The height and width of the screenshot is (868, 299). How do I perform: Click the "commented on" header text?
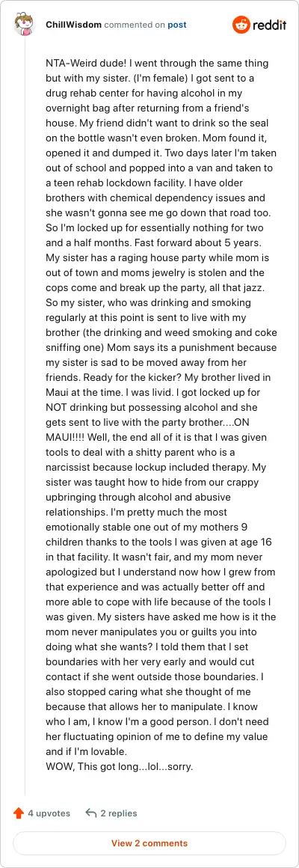pyautogui.click(x=135, y=25)
